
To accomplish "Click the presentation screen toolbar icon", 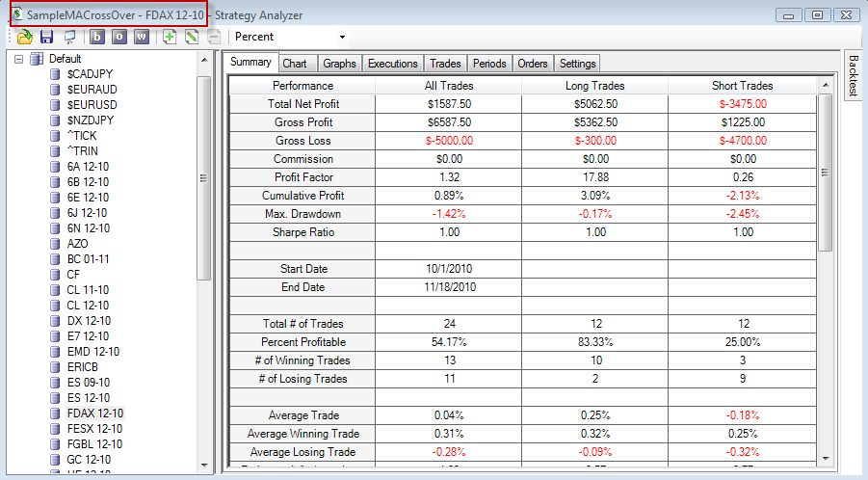I will pos(69,37).
